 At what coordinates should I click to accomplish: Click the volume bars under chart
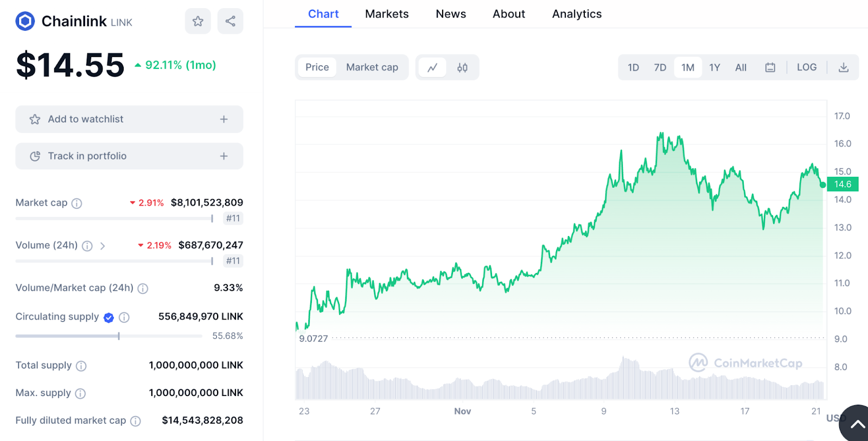click(x=560, y=379)
